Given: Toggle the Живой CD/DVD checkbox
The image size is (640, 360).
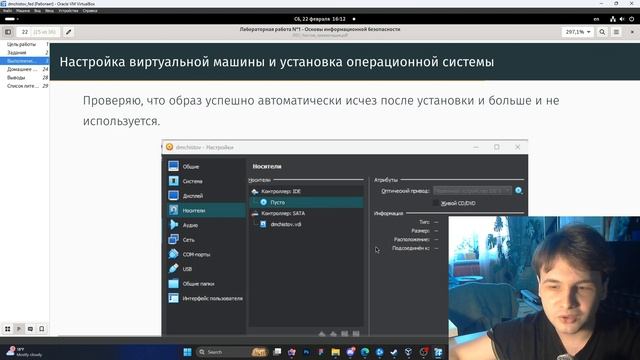Looking at the screenshot, I should click(436, 203).
